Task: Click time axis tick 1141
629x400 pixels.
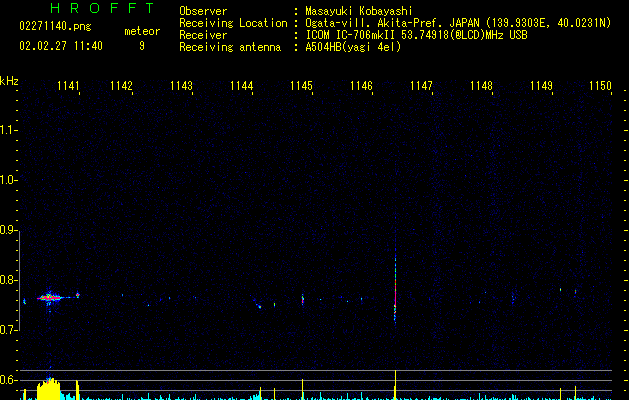Action: pyautogui.click(x=68, y=86)
